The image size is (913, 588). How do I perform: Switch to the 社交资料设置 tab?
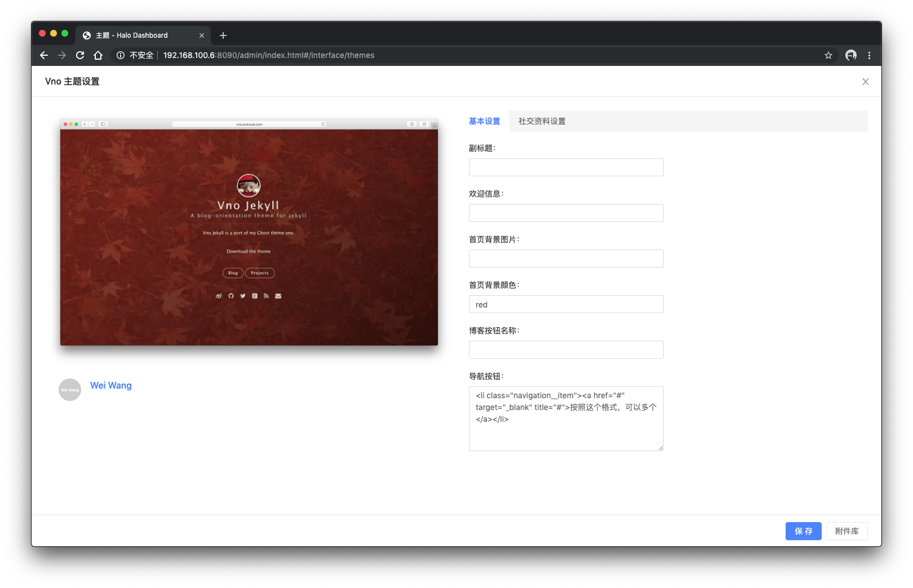click(x=542, y=121)
